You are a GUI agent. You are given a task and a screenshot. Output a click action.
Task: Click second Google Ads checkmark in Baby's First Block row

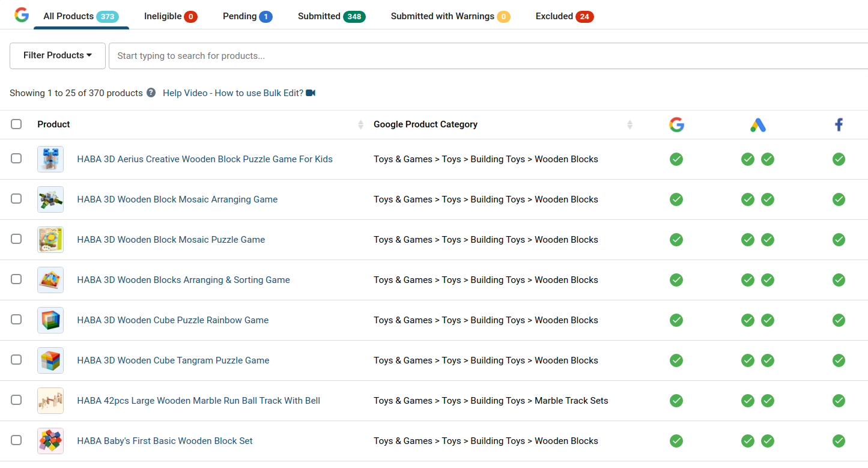(x=768, y=441)
